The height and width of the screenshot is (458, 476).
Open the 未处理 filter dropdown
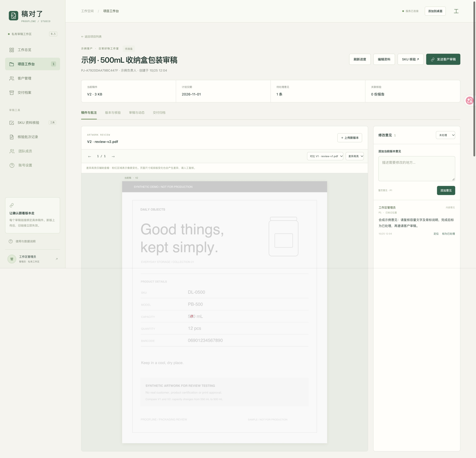[445, 135]
